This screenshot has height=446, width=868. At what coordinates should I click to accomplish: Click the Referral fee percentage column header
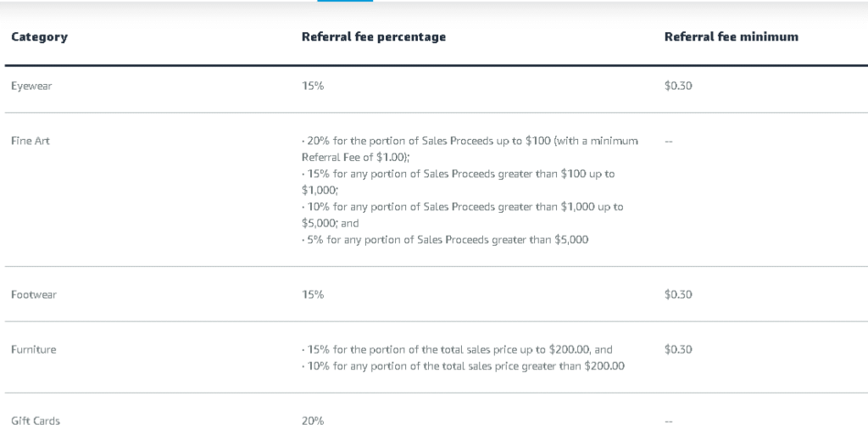[373, 37]
